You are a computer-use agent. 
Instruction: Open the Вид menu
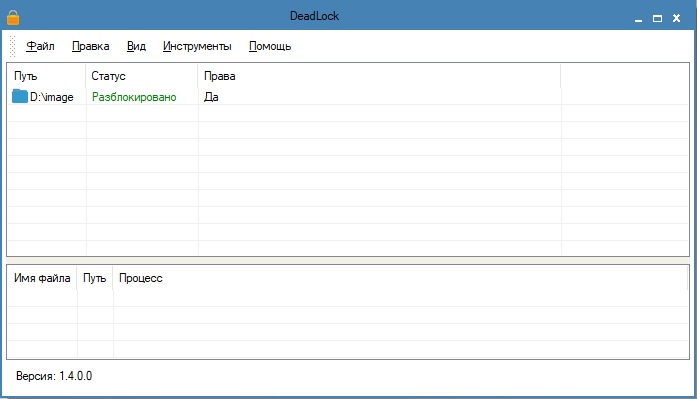click(136, 46)
